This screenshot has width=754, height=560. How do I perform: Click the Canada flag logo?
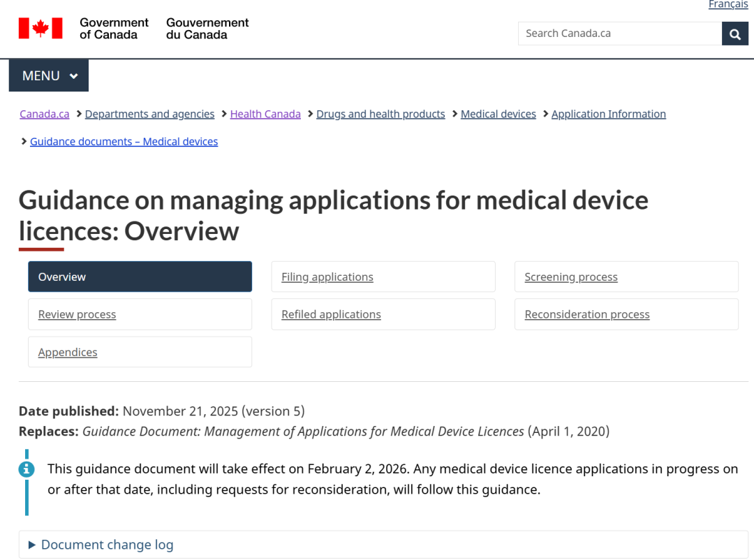(x=40, y=29)
